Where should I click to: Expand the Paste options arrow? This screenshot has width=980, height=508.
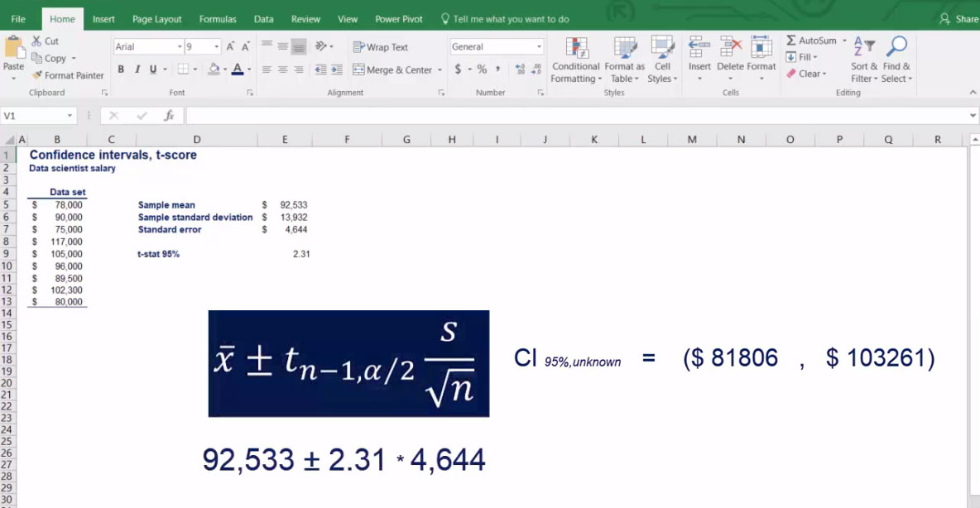(x=13, y=79)
